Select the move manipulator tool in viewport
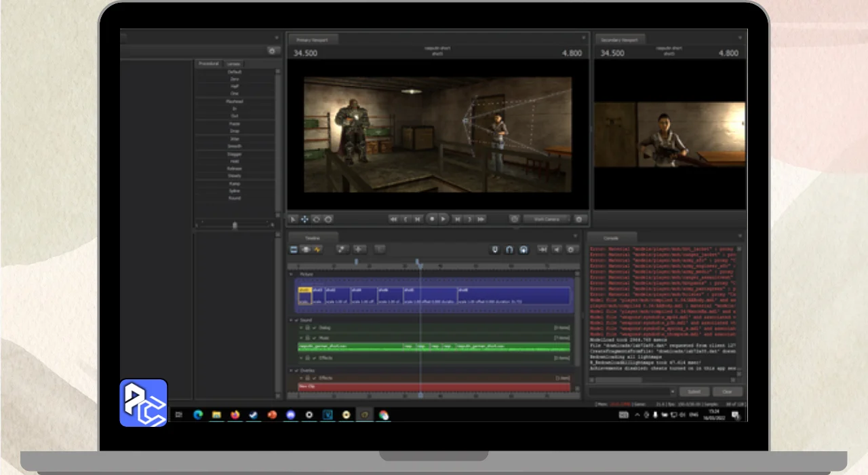 coord(304,219)
